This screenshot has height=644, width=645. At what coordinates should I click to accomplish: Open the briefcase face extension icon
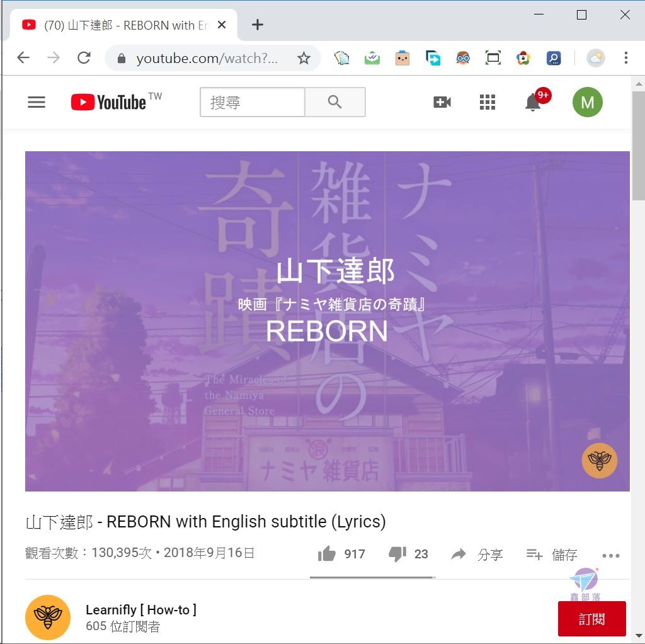(x=402, y=58)
